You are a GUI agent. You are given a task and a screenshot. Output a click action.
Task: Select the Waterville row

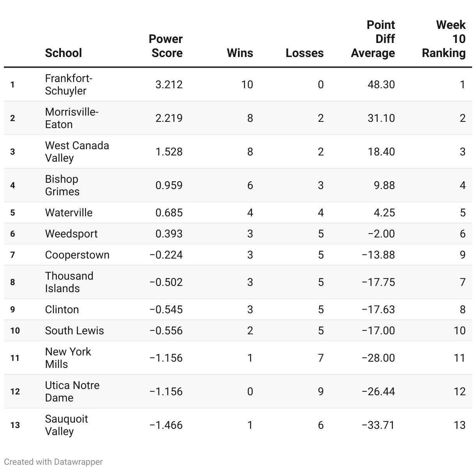click(x=238, y=212)
